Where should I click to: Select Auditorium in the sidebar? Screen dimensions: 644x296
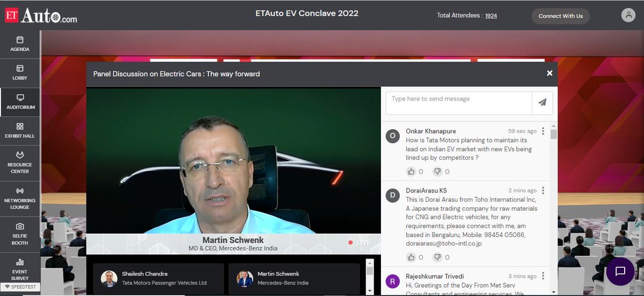(20, 102)
